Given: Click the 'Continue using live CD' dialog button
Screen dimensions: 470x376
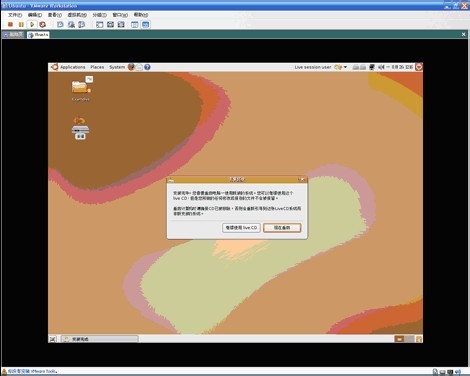Looking at the screenshot, I should pos(241,228).
